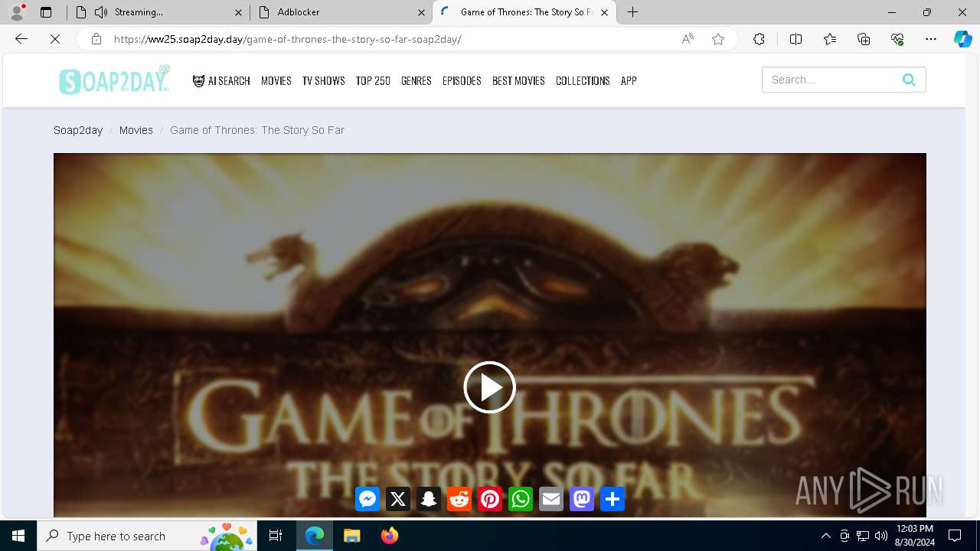Open Edge Settings and more menu
Viewport: 980px width, 551px height.
pos(931,39)
